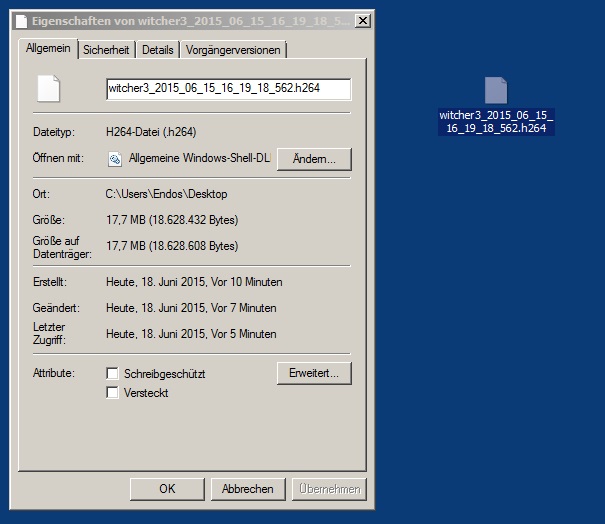Image resolution: width=605 pixels, height=524 pixels.
Task: Click the filename input field
Action: [x=228, y=89]
